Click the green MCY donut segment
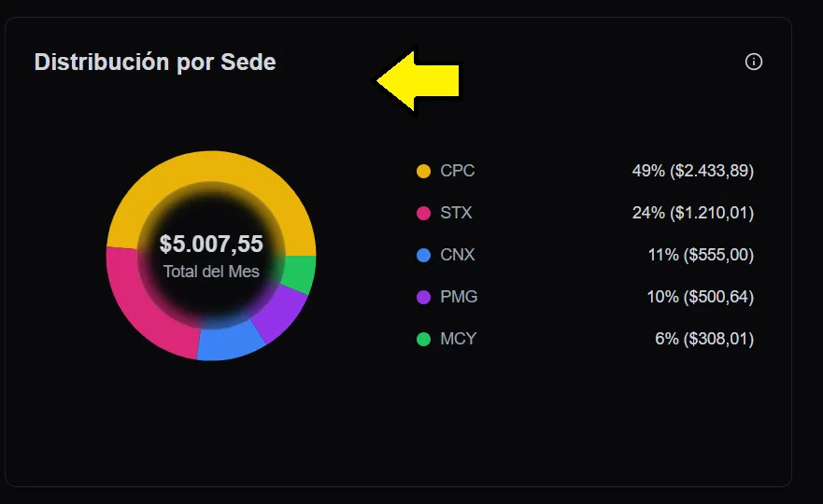The width and height of the screenshot is (823, 504). pos(300,274)
